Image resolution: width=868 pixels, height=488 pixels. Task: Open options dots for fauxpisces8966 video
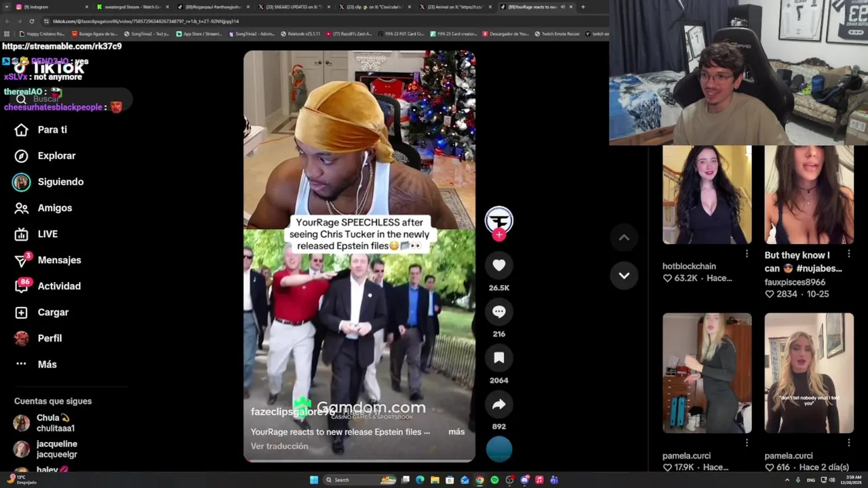click(849, 253)
